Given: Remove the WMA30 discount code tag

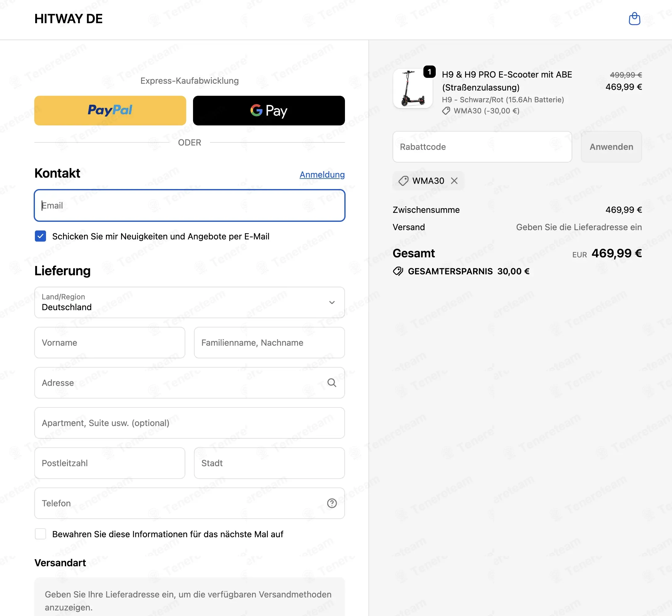Looking at the screenshot, I should tap(454, 181).
